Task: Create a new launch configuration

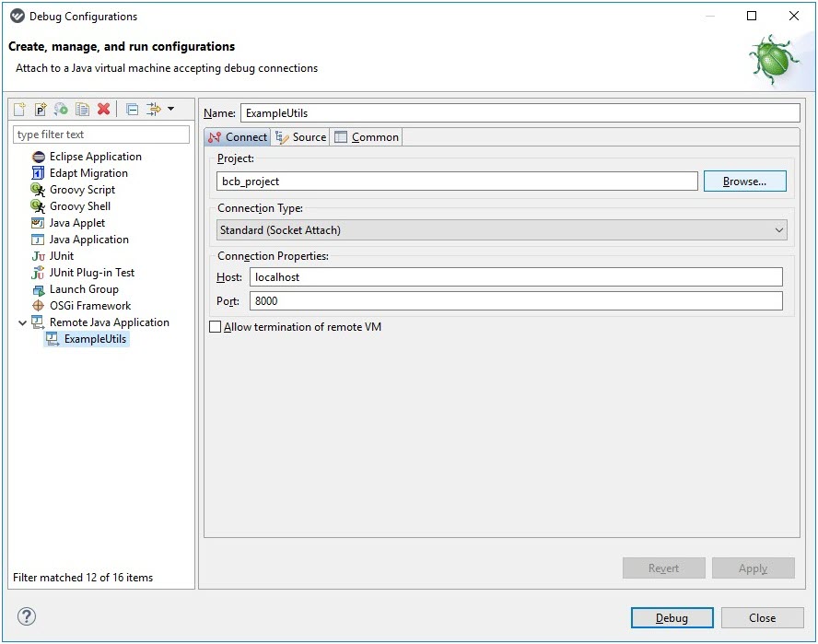Action: click(20, 109)
